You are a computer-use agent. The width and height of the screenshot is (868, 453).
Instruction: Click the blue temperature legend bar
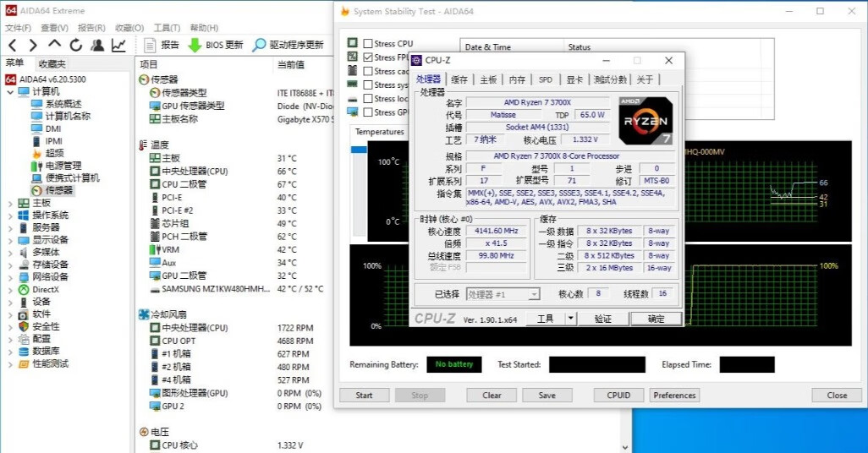[359, 150]
